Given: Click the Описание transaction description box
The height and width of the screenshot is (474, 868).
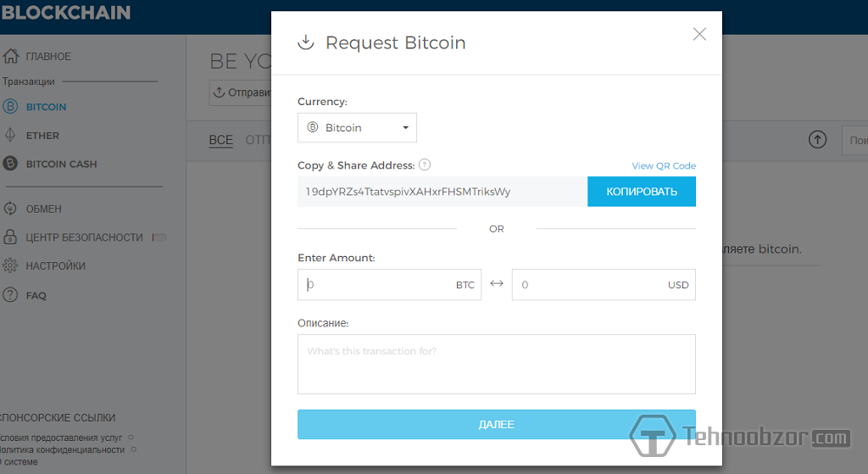Looking at the screenshot, I should pyautogui.click(x=497, y=365).
